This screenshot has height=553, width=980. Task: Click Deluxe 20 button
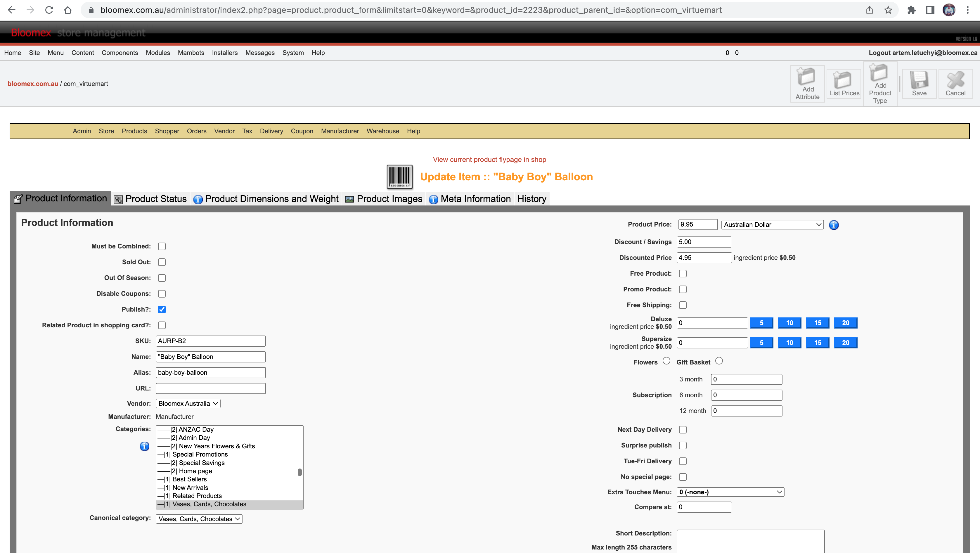pyautogui.click(x=846, y=323)
